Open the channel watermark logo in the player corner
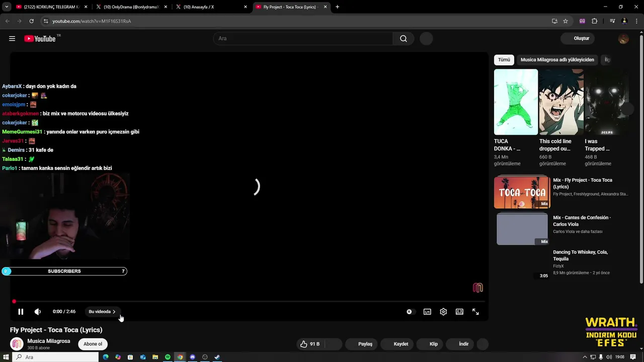The image size is (644, 362). tap(478, 288)
